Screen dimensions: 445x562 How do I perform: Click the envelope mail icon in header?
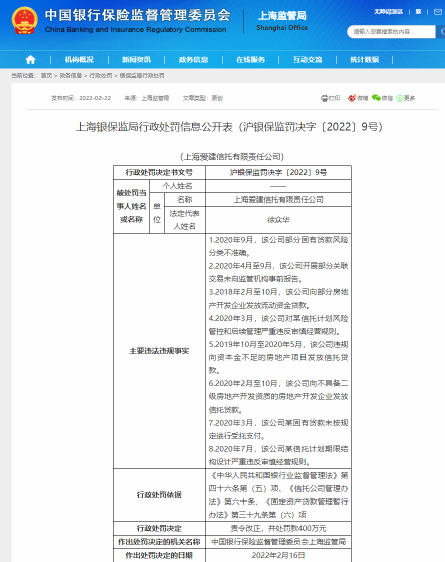[438, 12]
